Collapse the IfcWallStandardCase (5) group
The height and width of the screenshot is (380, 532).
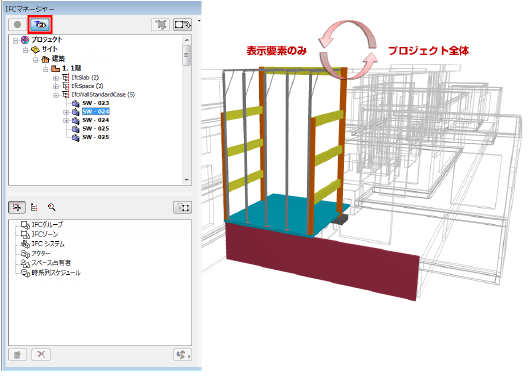coord(56,95)
